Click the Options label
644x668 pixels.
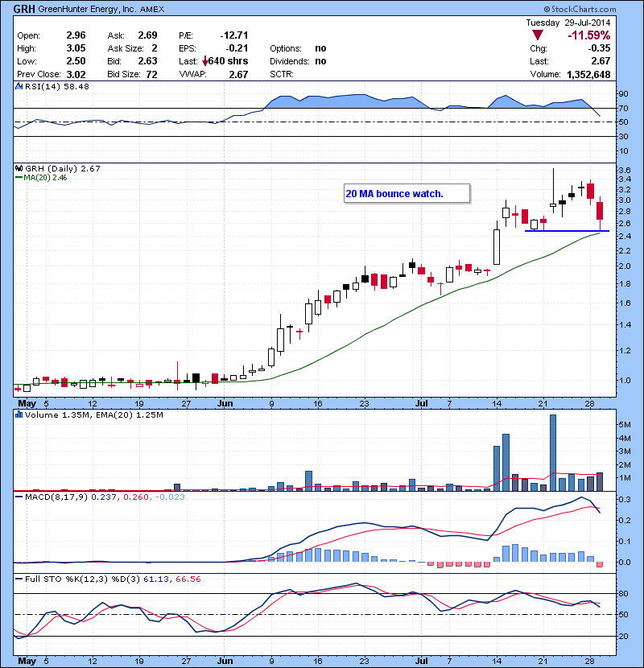point(286,48)
